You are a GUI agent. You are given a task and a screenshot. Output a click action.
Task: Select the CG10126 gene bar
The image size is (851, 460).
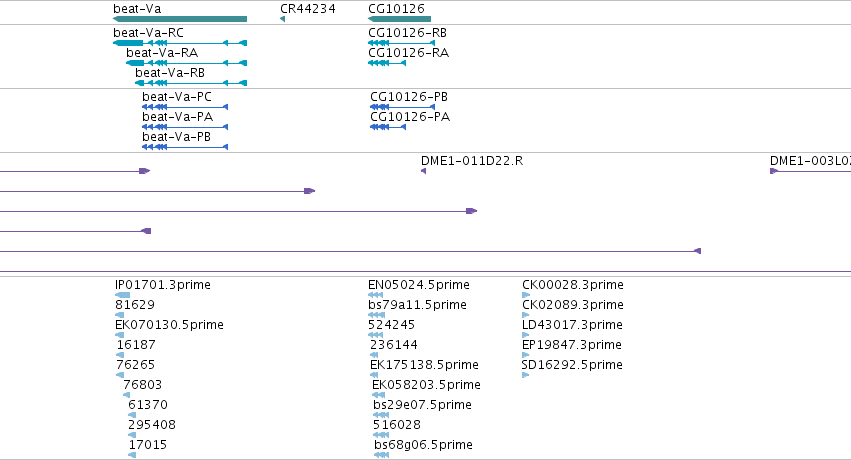(x=399, y=19)
